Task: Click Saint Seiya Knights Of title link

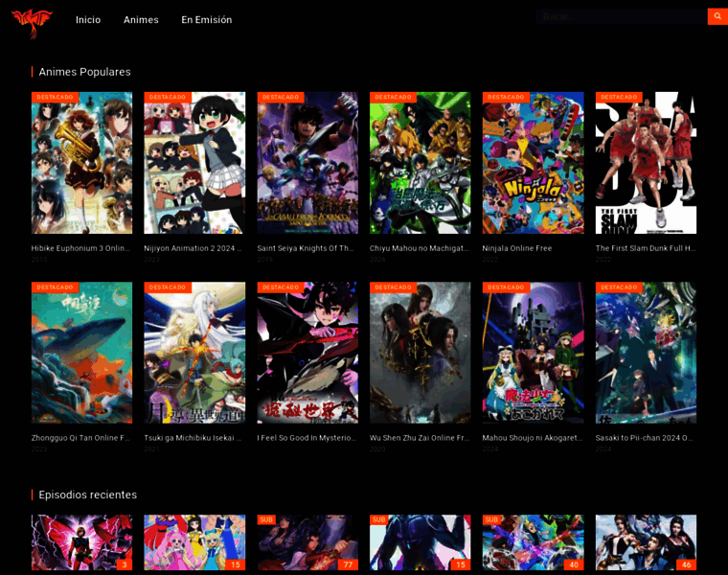Action: (306, 248)
